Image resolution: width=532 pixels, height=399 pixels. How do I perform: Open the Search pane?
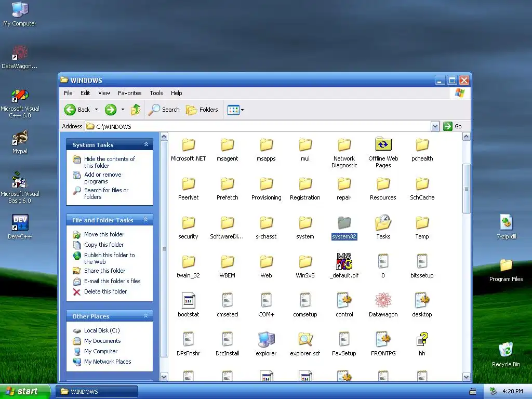[164, 110]
